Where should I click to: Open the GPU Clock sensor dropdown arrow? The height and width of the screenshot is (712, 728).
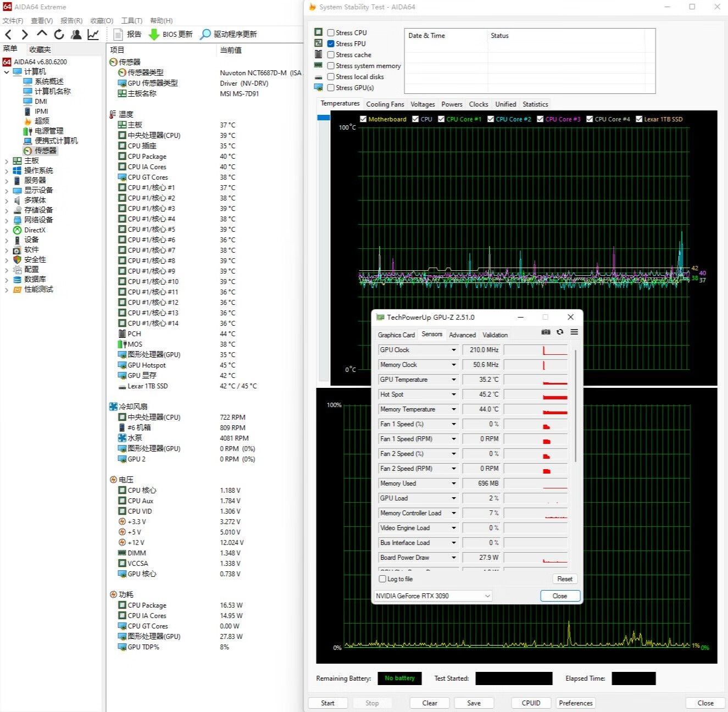point(454,350)
